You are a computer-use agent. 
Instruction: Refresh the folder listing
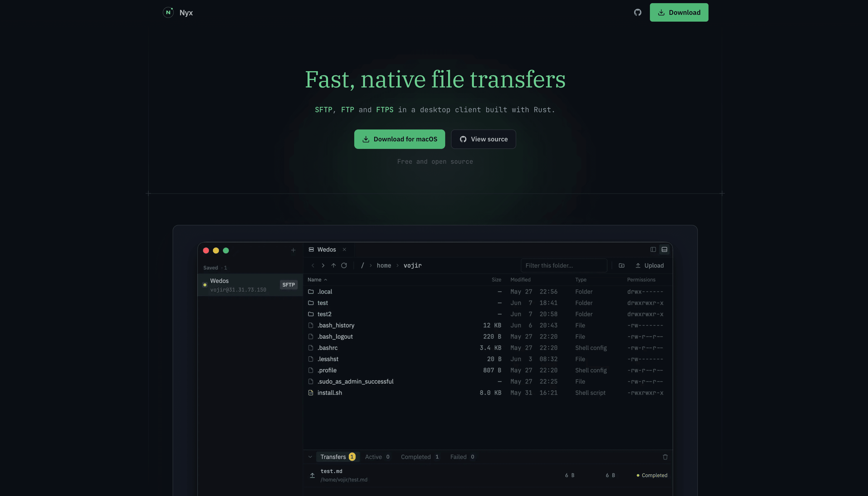[344, 265]
